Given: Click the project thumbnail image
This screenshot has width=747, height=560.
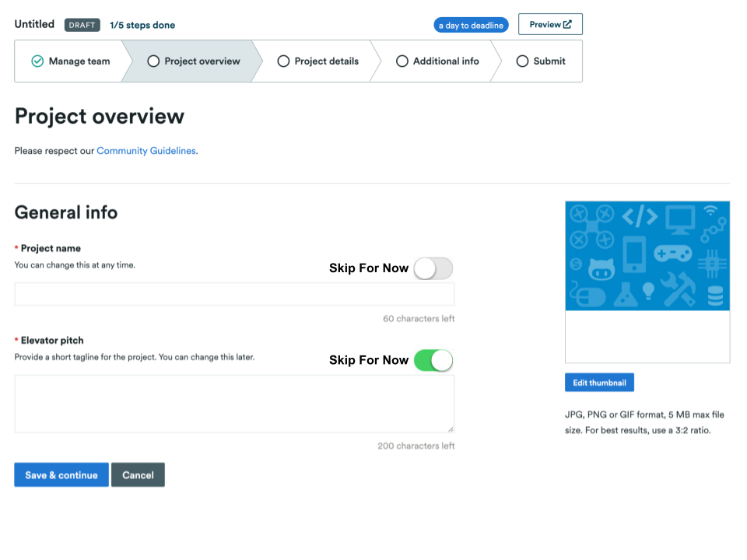Looking at the screenshot, I should 647,256.
